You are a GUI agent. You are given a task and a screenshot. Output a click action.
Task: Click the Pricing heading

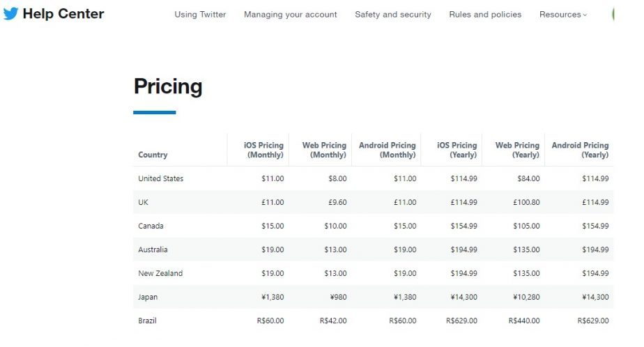click(168, 86)
